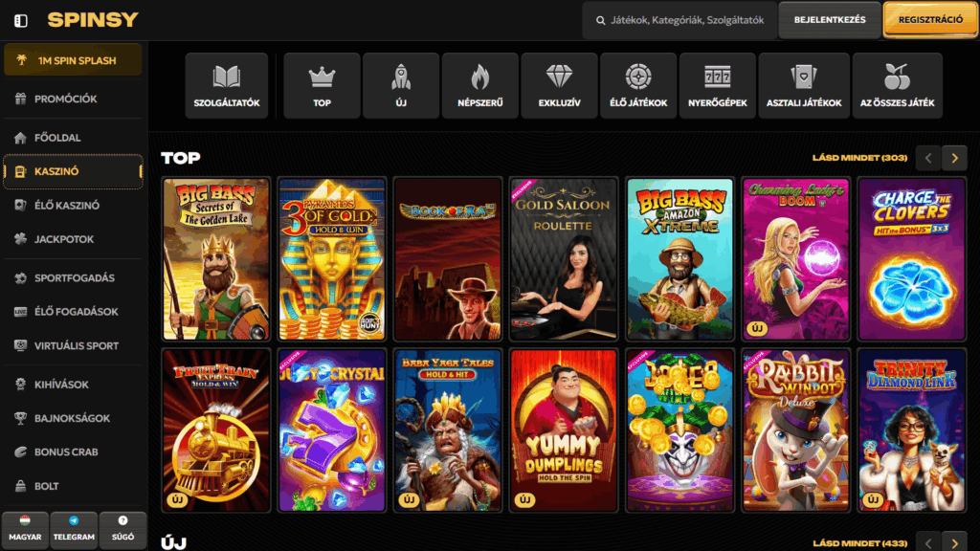Open Big Bass Secrets of Golden Lake
This screenshot has width=980, height=551.
(215, 259)
